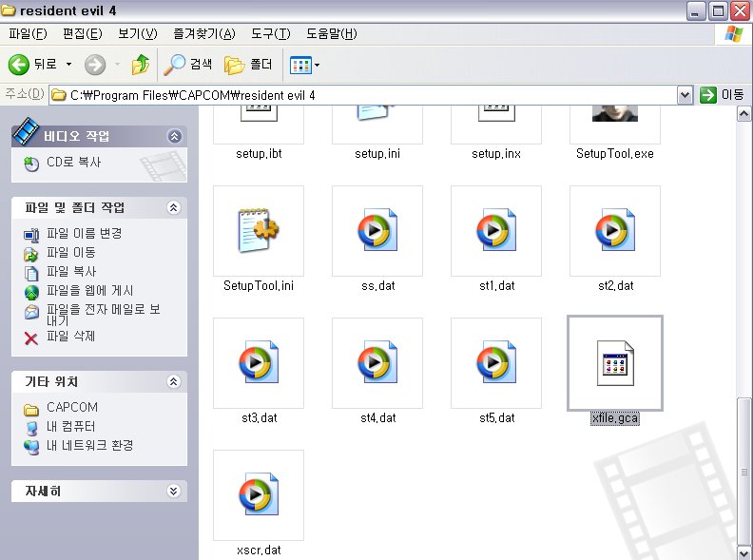Open the View (보기) menu
Screen dimensions: 753x560
click(x=138, y=34)
